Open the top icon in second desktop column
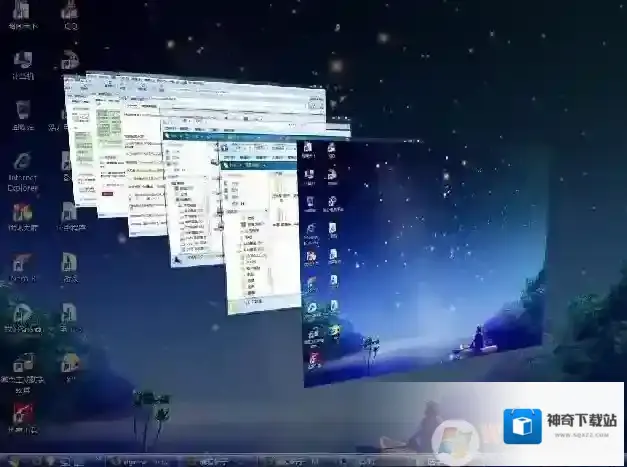 click(x=69, y=11)
